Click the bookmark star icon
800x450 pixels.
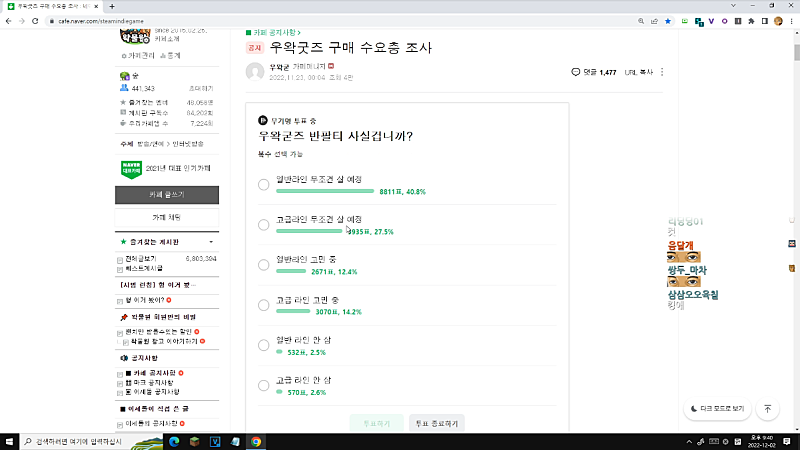(x=667, y=21)
